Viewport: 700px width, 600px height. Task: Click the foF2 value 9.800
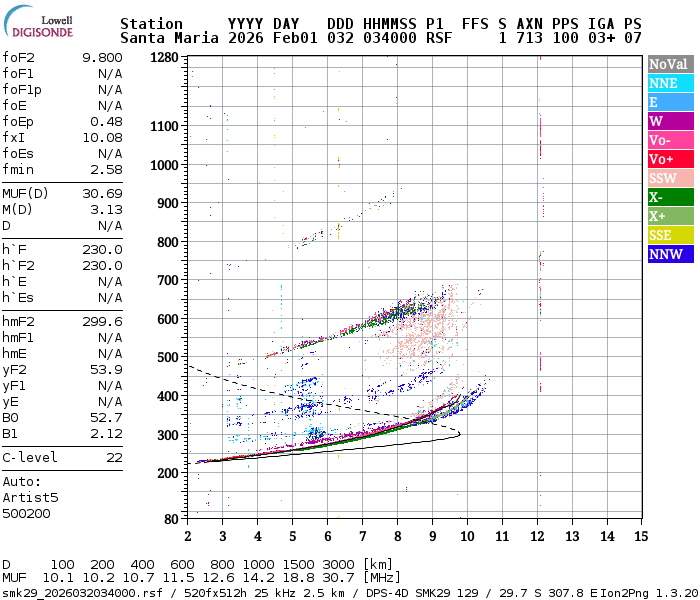(x=102, y=58)
